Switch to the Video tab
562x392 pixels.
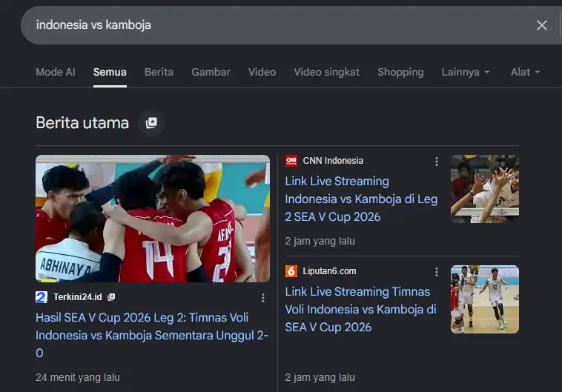pos(262,72)
